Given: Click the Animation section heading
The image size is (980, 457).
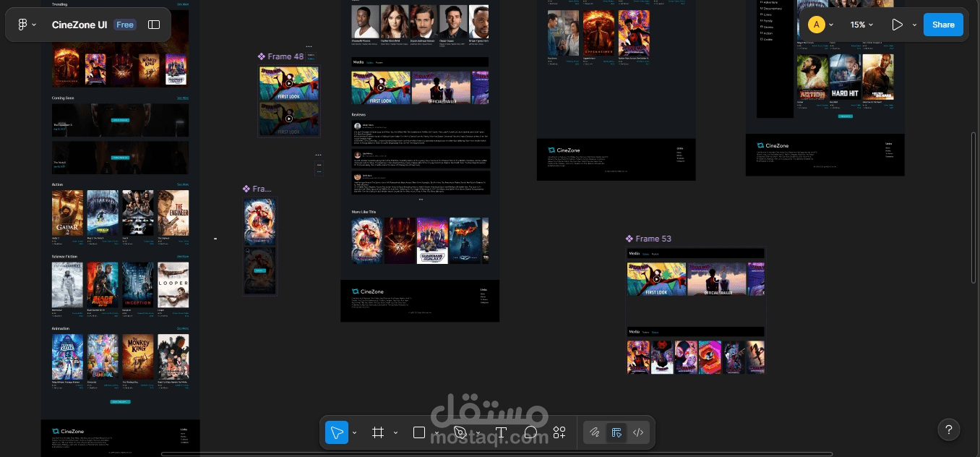Looking at the screenshot, I should pyautogui.click(x=61, y=328).
